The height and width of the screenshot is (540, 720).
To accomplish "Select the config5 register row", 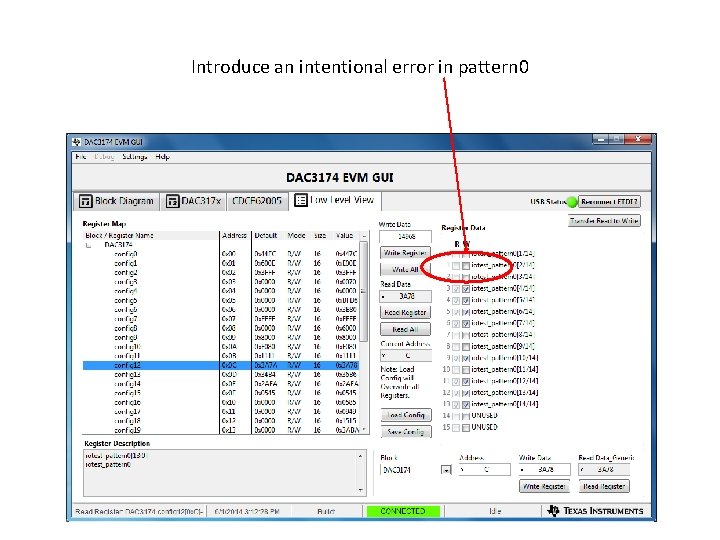I will tap(221, 301).
